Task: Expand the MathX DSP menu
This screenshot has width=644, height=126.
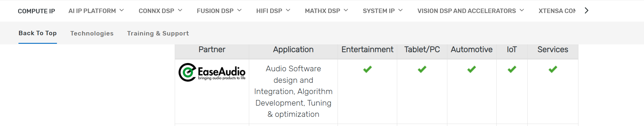Action: [326, 11]
